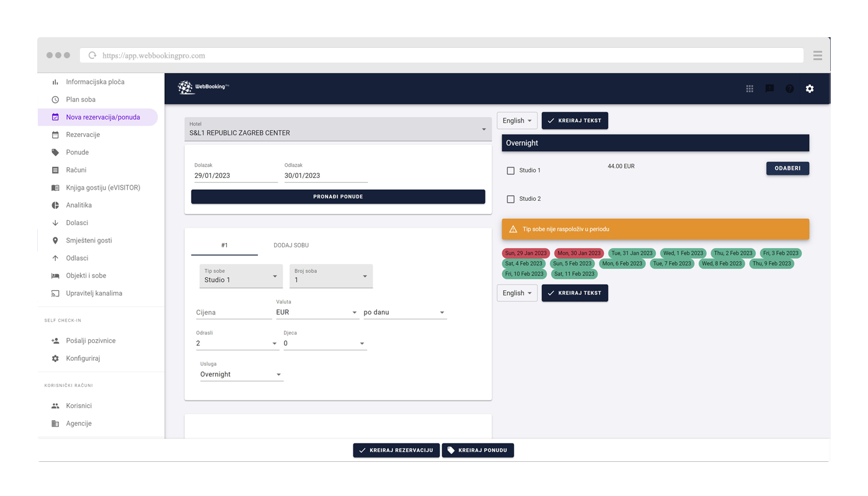Open the help question mark icon

tap(789, 89)
